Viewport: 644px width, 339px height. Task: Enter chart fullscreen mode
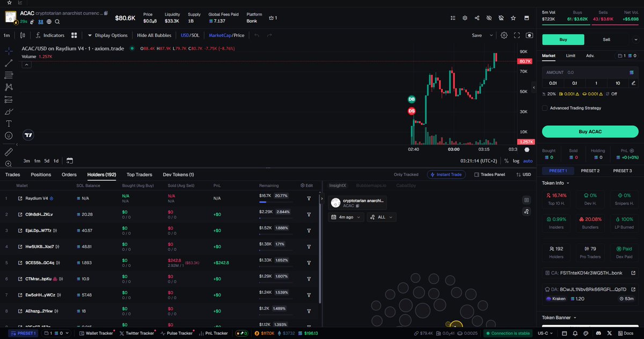click(x=517, y=35)
